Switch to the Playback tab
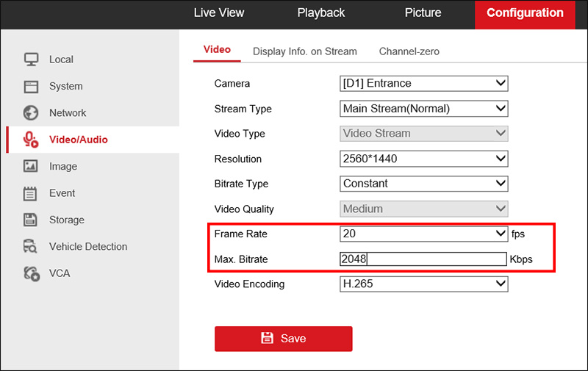 321,13
